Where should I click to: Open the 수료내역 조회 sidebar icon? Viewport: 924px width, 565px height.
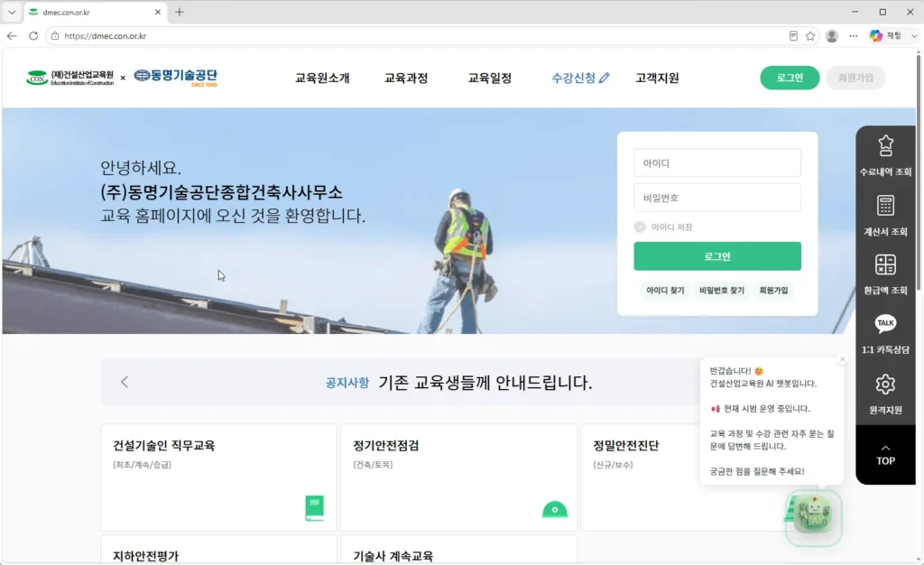[885, 155]
